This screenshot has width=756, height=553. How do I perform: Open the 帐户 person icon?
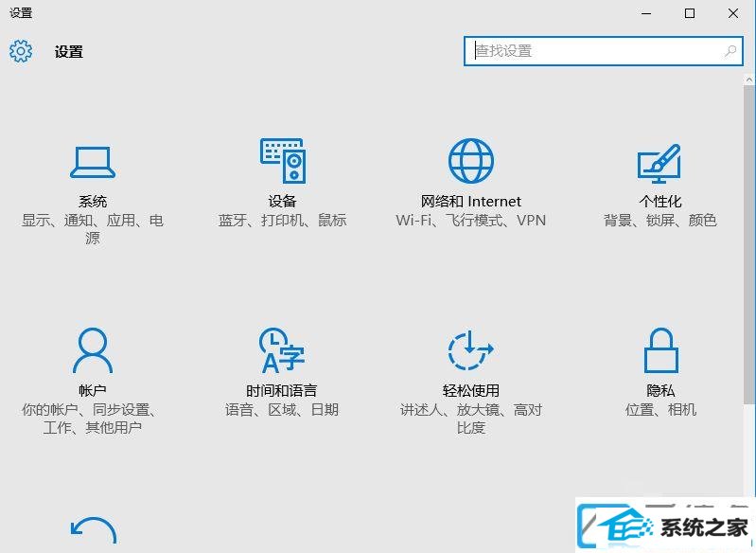93,350
